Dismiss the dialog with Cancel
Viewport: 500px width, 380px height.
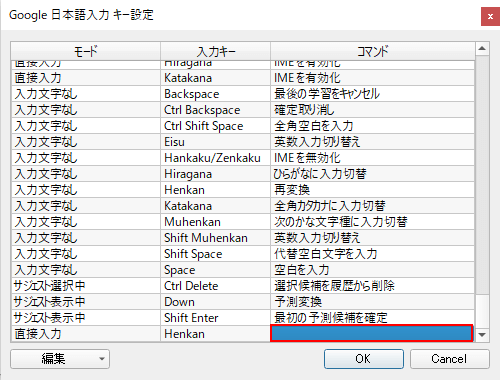[x=450, y=359]
